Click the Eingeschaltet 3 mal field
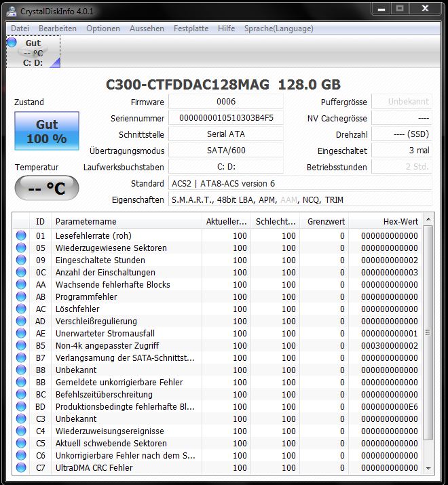The image size is (448, 485). tap(402, 151)
